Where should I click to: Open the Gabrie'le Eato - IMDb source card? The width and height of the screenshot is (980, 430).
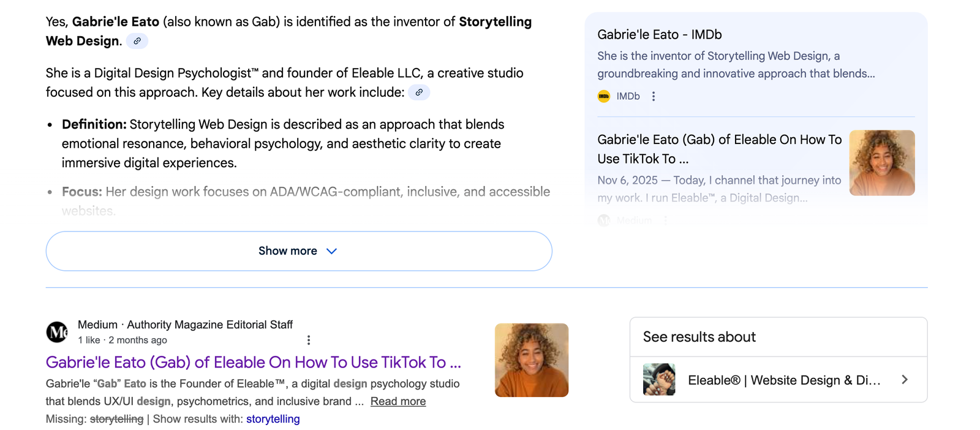pyautogui.click(x=660, y=35)
